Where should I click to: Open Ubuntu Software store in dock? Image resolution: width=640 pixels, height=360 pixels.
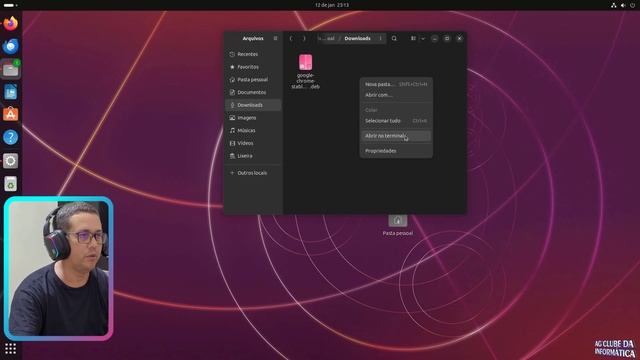click(x=11, y=114)
